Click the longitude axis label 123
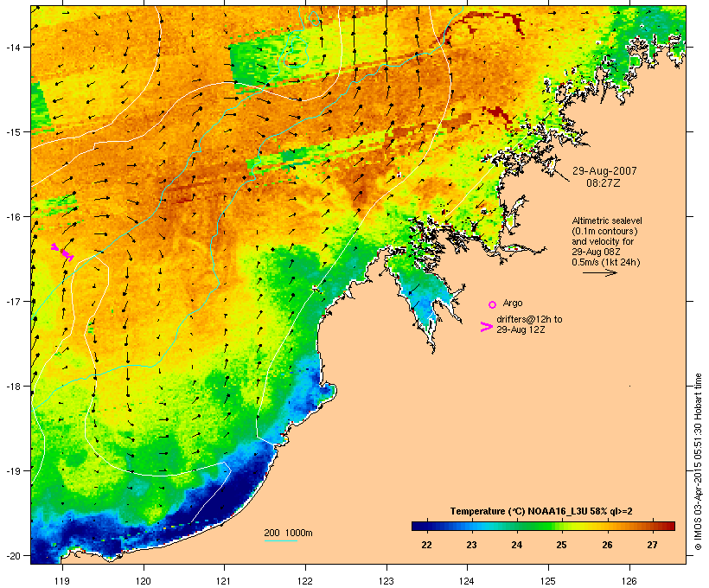The height and width of the screenshot is (588, 709). pos(386,581)
